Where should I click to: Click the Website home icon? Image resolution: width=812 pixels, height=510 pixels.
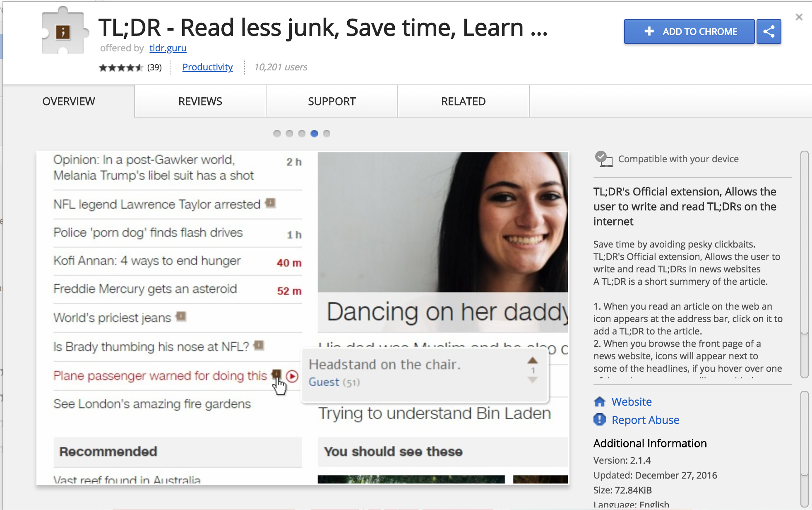point(599,402)
